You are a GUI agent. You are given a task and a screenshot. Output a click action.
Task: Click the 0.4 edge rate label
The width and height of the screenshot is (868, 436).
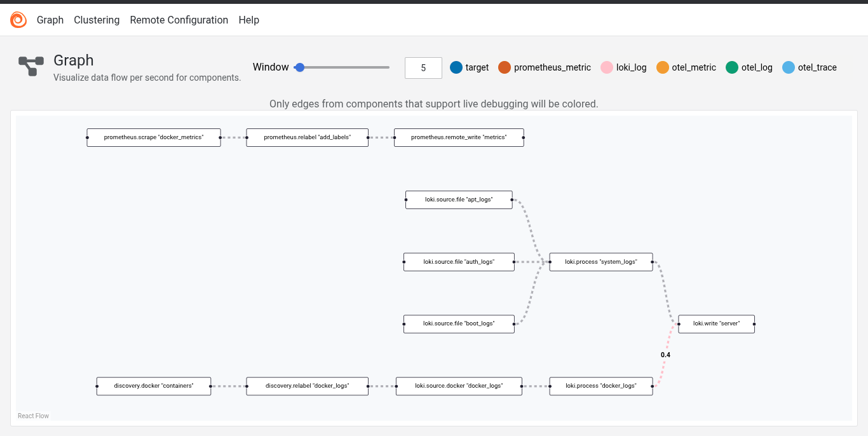tap(665, 355)
